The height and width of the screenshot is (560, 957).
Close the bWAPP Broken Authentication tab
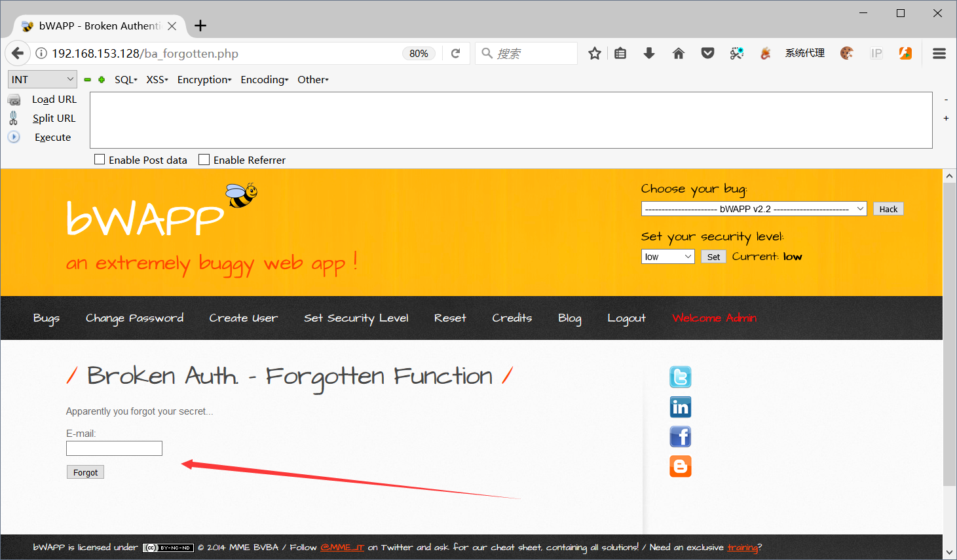coord(172,26)
